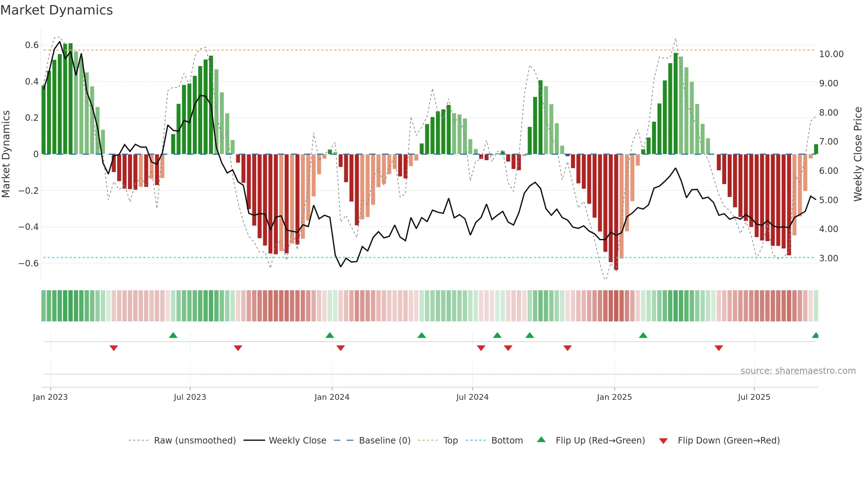Select the Jan 2024 x-axis label

click(x=332, y=397)
